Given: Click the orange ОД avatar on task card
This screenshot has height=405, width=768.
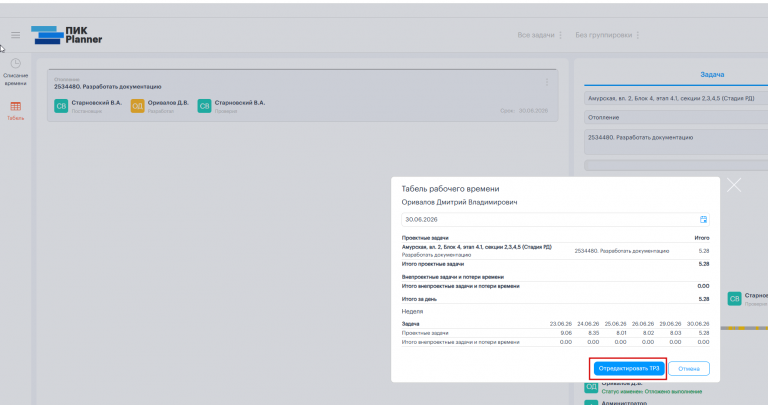Looking at the screenshot, I should click(x=138, y=106).
